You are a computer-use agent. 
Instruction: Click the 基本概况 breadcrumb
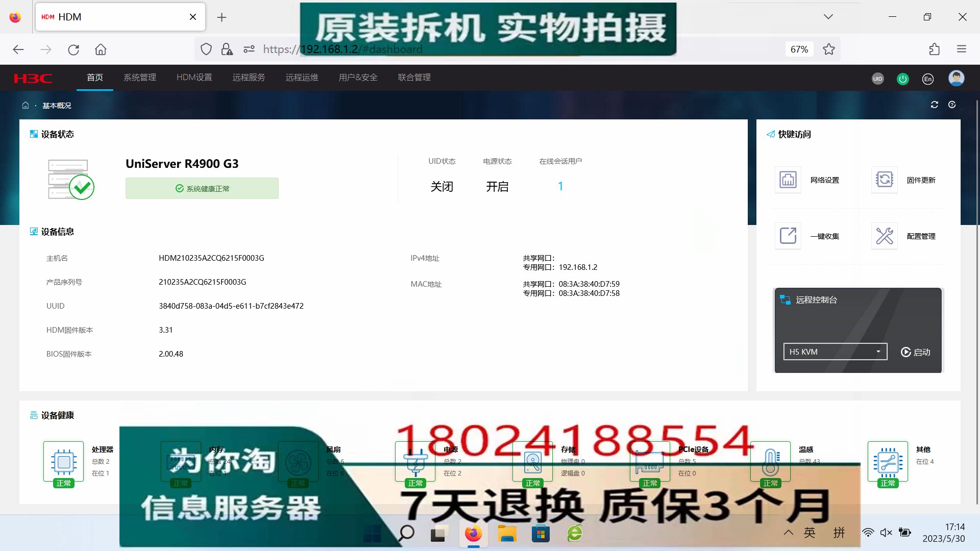(57, 106)
